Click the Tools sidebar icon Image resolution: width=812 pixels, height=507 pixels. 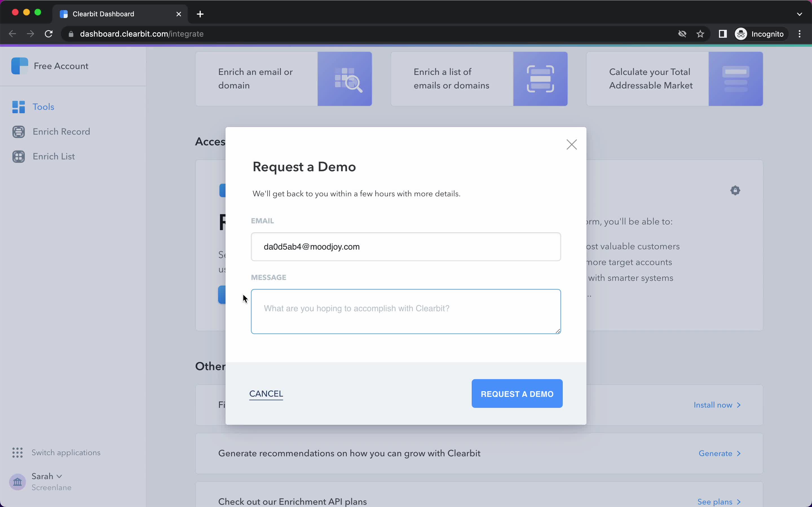19,106
